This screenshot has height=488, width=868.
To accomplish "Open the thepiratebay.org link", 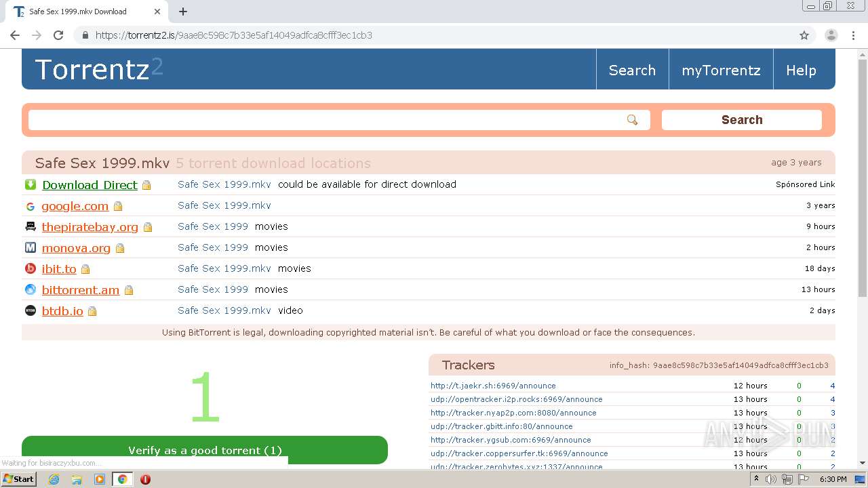I will click(90, 227).
